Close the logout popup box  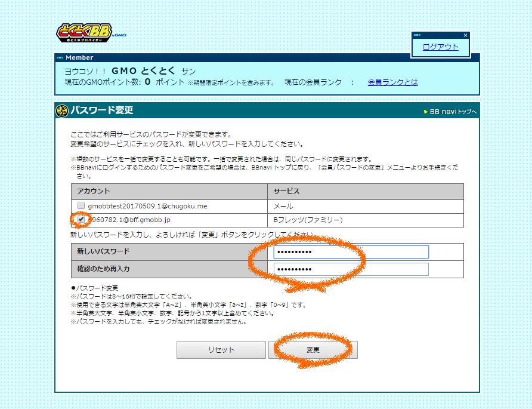click(465, 35)
